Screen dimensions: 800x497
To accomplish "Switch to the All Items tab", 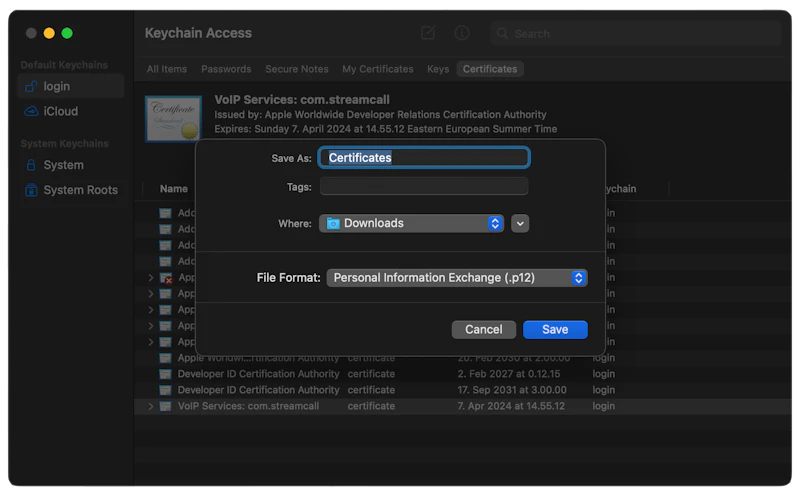I will 167,69.
